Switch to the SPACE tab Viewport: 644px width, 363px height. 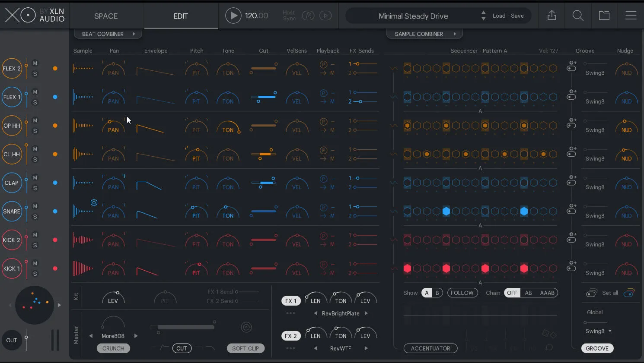pyautogui.click(x=106, y=16)
